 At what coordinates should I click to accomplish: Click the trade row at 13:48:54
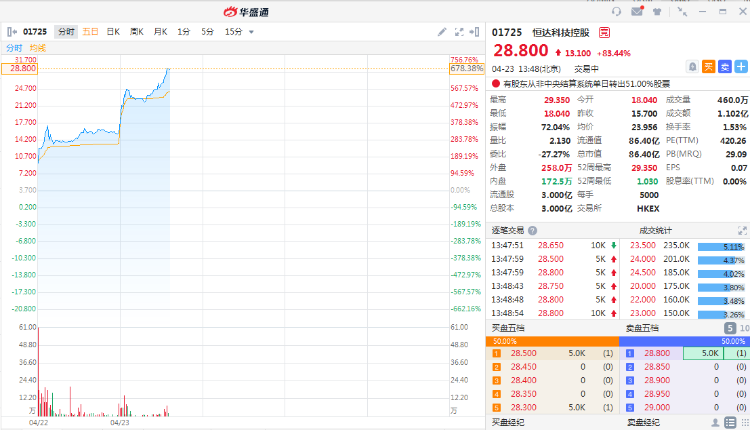click(553, 313)
